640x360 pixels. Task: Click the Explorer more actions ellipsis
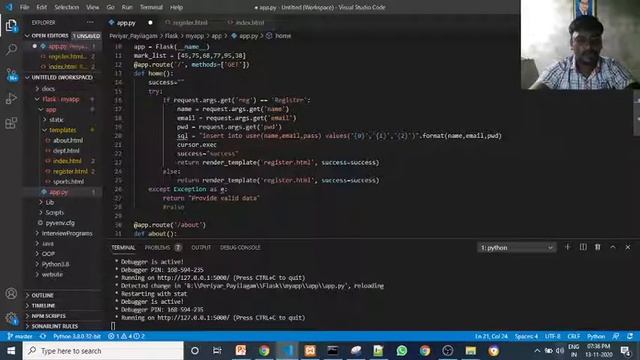[x=90, y=22]
